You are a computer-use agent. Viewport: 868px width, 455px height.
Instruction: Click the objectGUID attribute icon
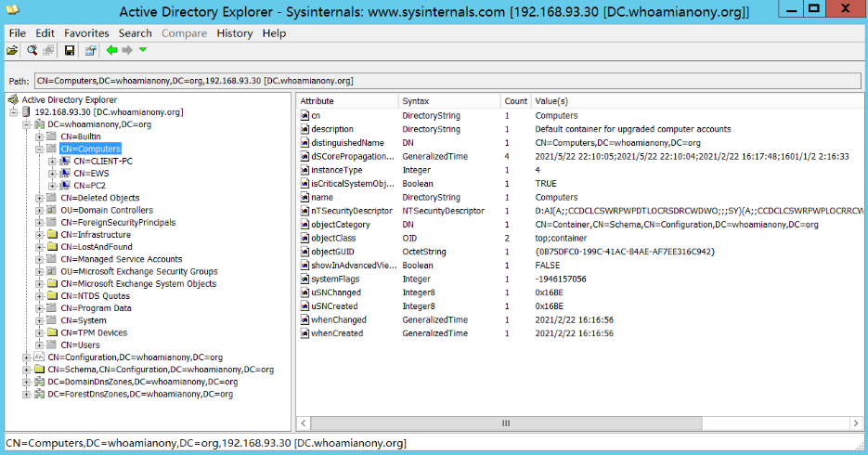click(x=305, y=252)
